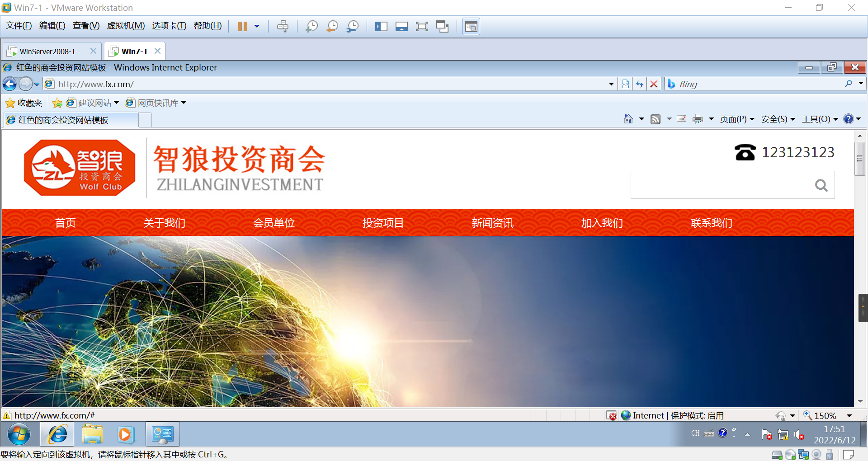The width and height of the screenshot is (868, 461).
Task: Open the VMware snapshot manager
Action: tap(353, 27)
